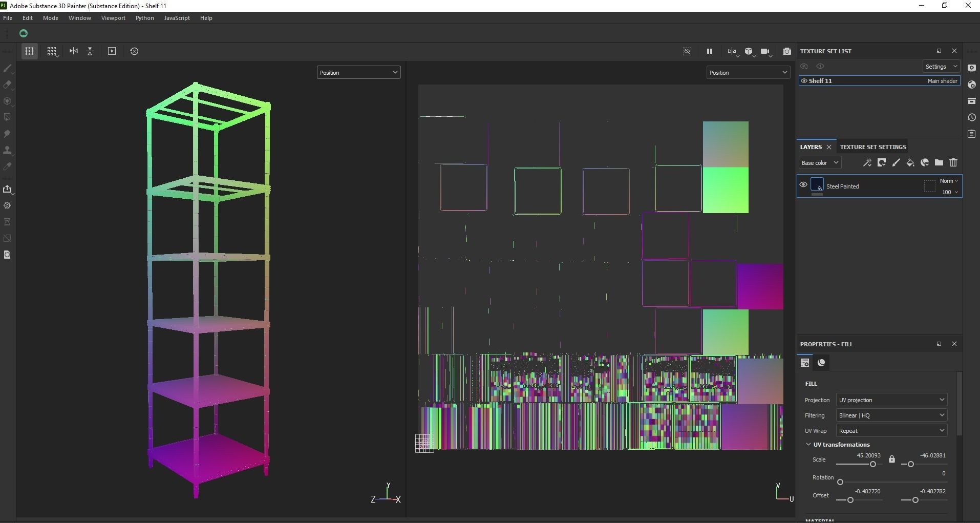Take a viewport screenshot with camera icon
This screenshot has width=980, height=523.
[x=787, y=51]
